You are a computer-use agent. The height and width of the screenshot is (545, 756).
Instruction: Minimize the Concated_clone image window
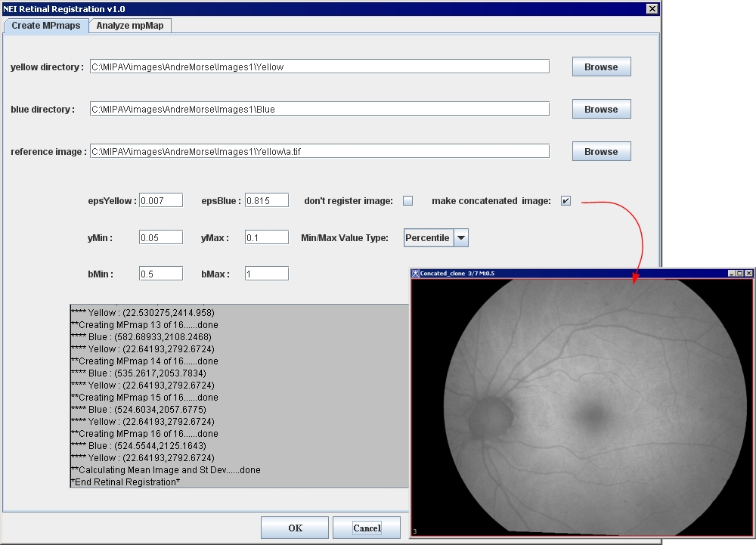click(x=732, y=273)
